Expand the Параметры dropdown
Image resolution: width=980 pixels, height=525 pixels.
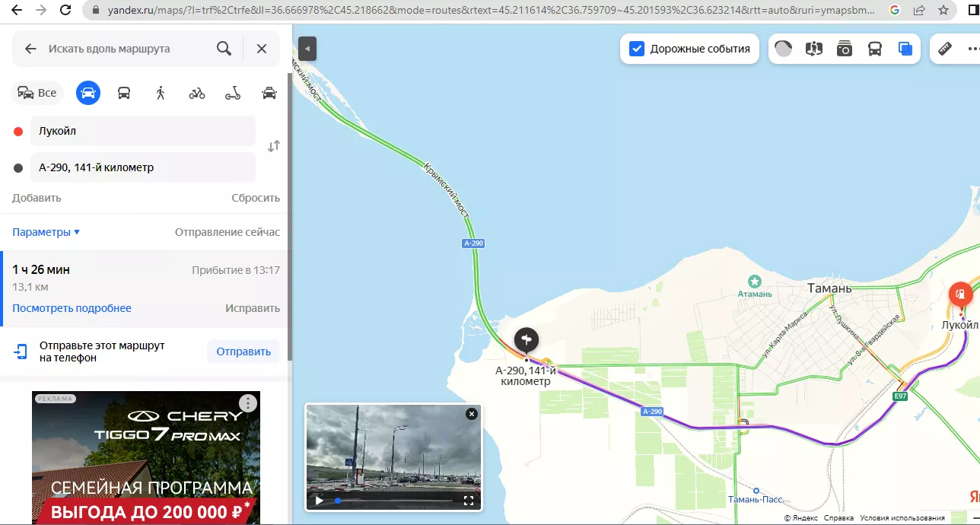pos(46,232)
